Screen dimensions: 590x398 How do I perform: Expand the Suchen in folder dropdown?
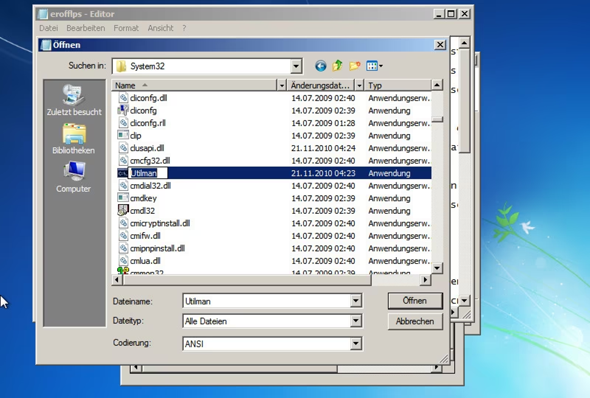(x=296, y=66)
